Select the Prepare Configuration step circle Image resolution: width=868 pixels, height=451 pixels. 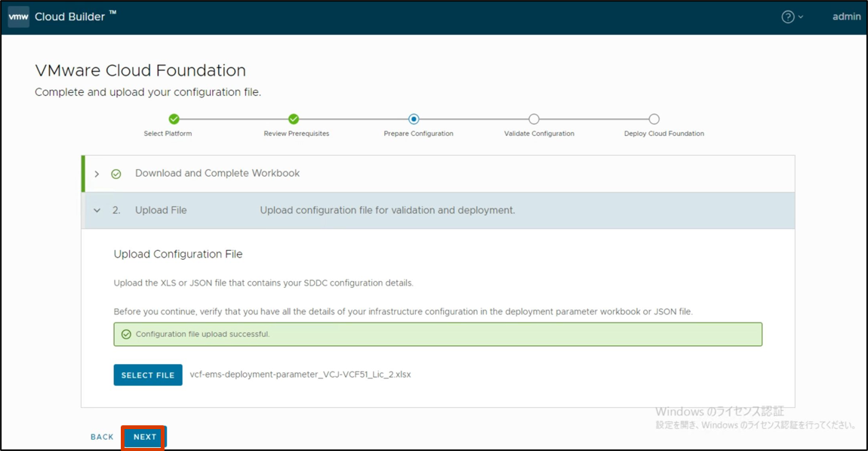[x=414, y=119]
